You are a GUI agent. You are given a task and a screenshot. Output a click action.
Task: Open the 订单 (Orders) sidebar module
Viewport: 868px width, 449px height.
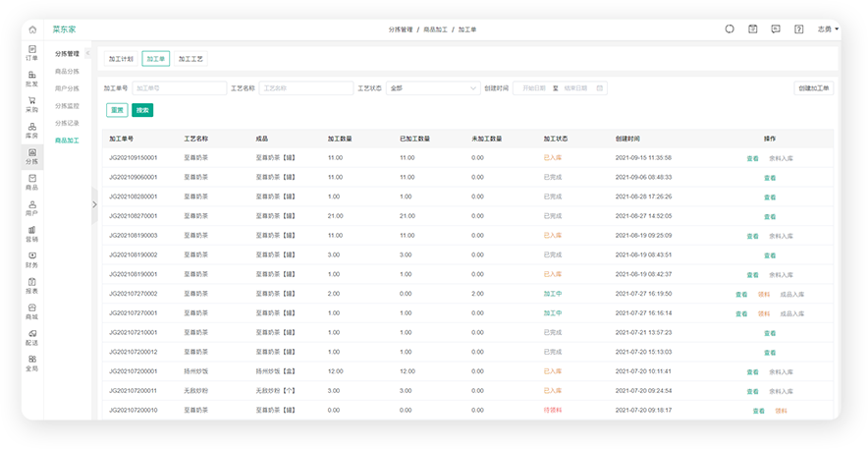click(32, 53)
